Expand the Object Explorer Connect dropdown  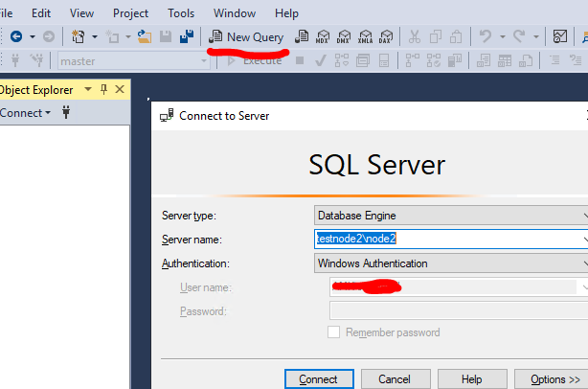coord(48,113)
